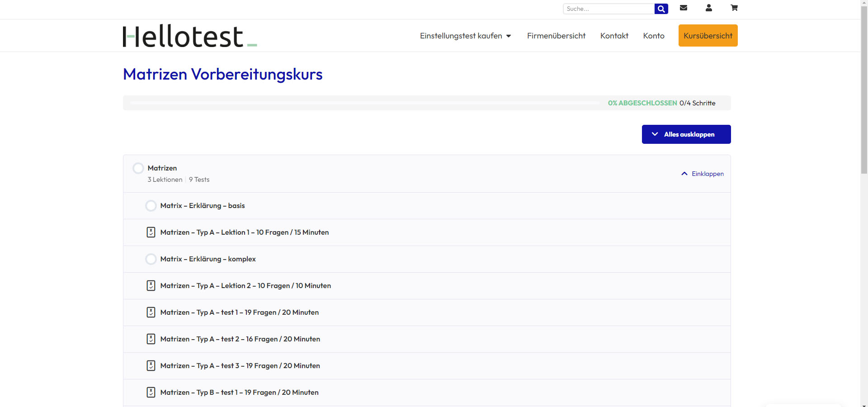Click the Hellotest logo
868x407 pixels.
tap(190, 36)
